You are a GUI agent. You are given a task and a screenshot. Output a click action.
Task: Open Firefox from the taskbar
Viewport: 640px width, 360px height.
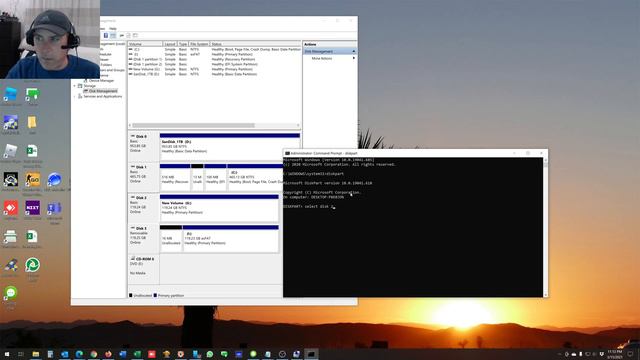(x=108, y=354)
